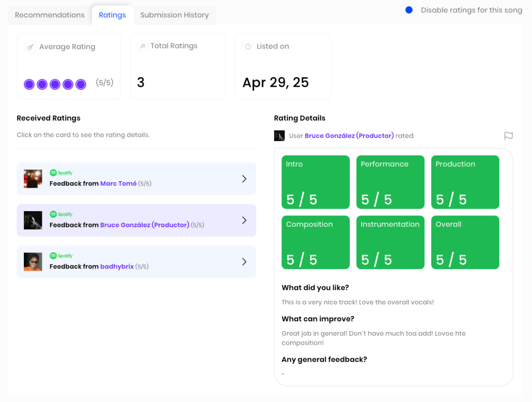Click the Spotify logo on Bruce González's card
This screenshot has width=532, height=402.
coord(61,214)
